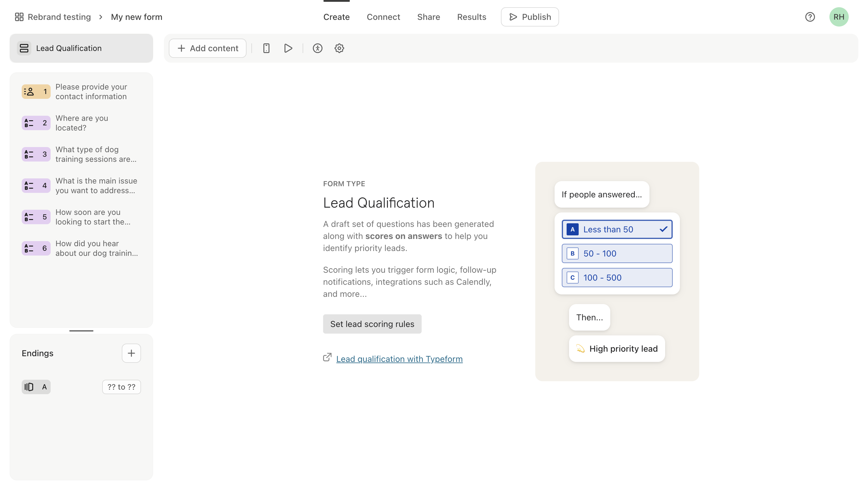Switch to the Results tab
The height and width of the screenshot is (490, 868).
pos(472,17)
